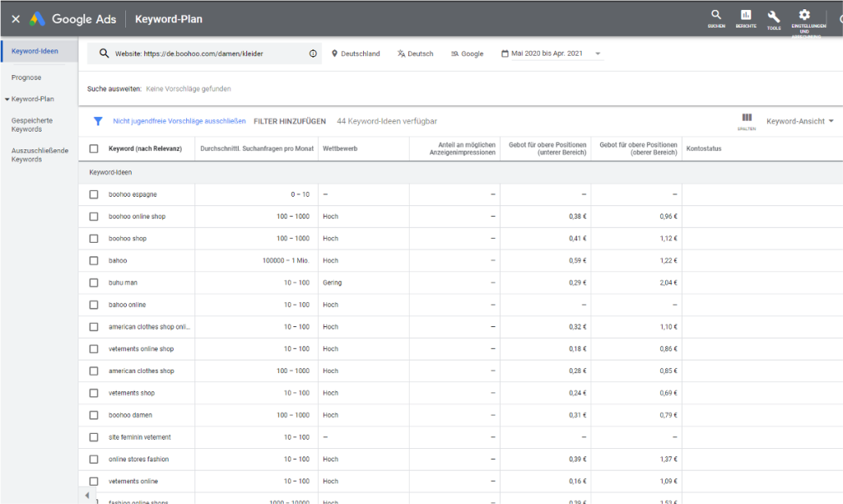Image resolution: width=843 pixels, height=504 pixels.
Task: Click the Google search network icon
Action: 455,53
